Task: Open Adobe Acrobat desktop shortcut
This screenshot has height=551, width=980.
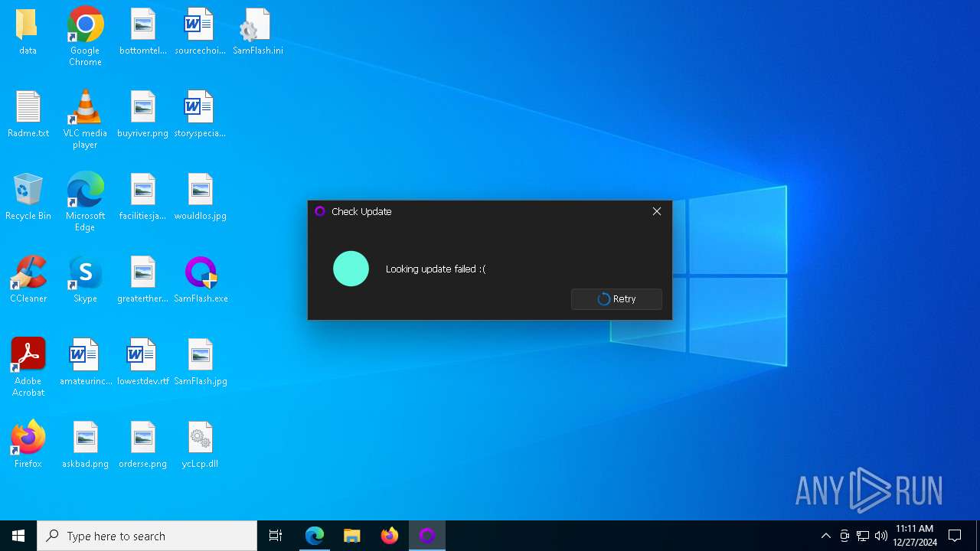Action: click(x=28, y=367)
